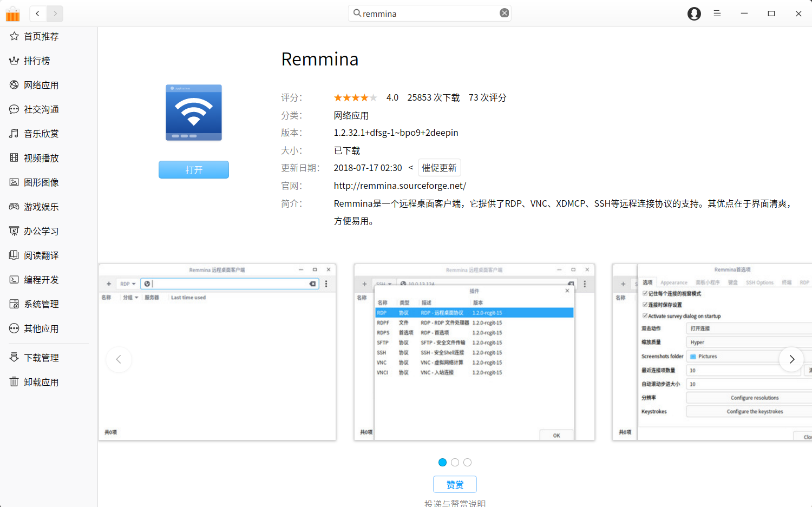Show next screenshots with right arrow

791,359
